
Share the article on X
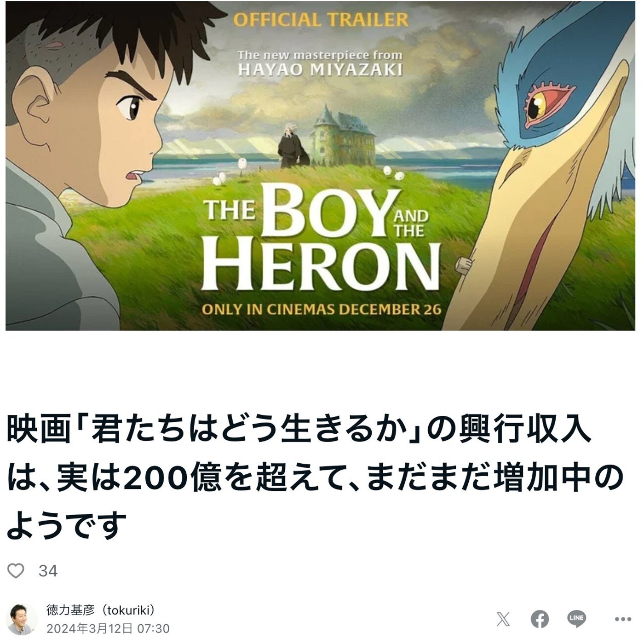click(x=503, y=619)
